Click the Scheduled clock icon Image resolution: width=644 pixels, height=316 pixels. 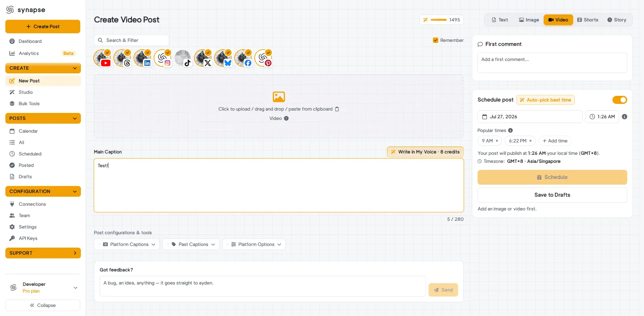tap(12, 154)
